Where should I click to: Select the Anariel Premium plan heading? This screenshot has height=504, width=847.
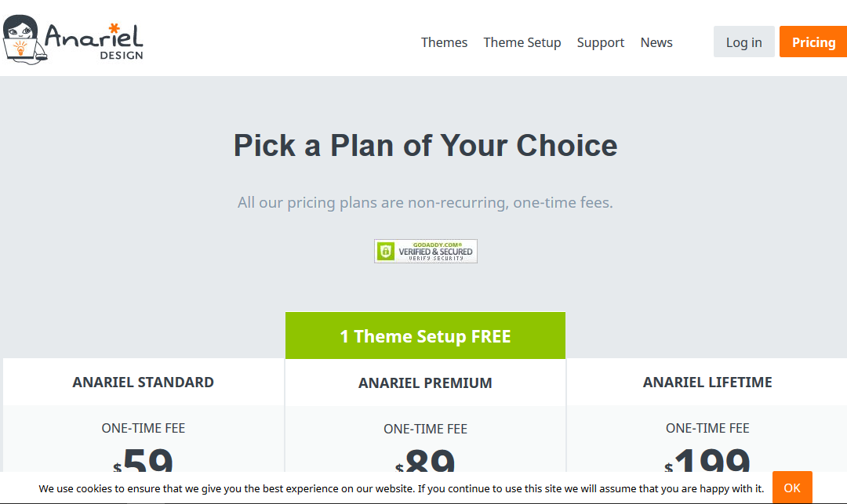(425, 383)
